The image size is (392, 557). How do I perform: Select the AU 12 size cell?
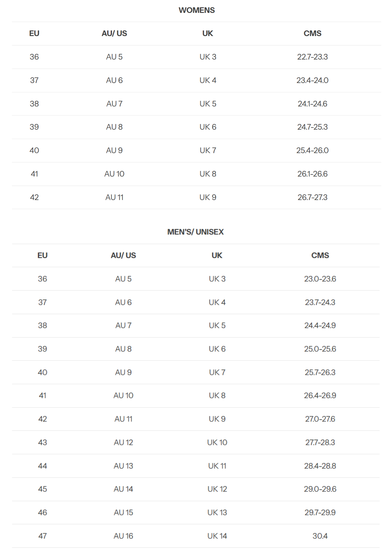click(123, 443)
